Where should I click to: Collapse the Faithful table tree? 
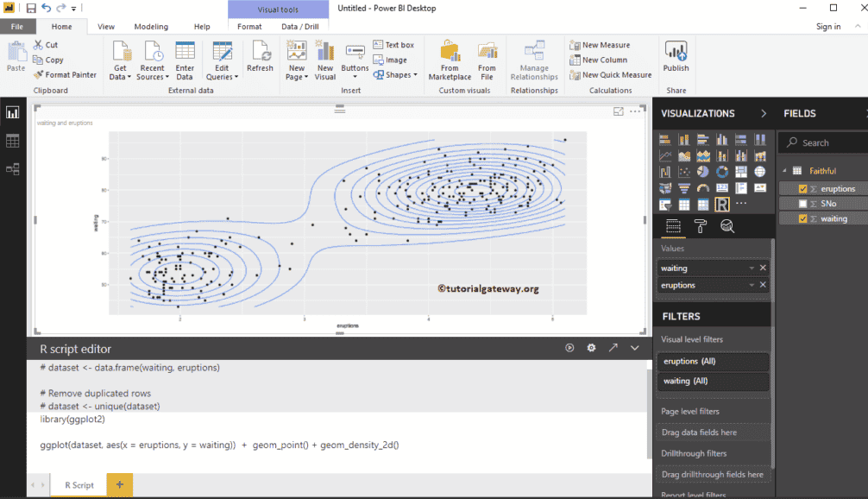784,171
